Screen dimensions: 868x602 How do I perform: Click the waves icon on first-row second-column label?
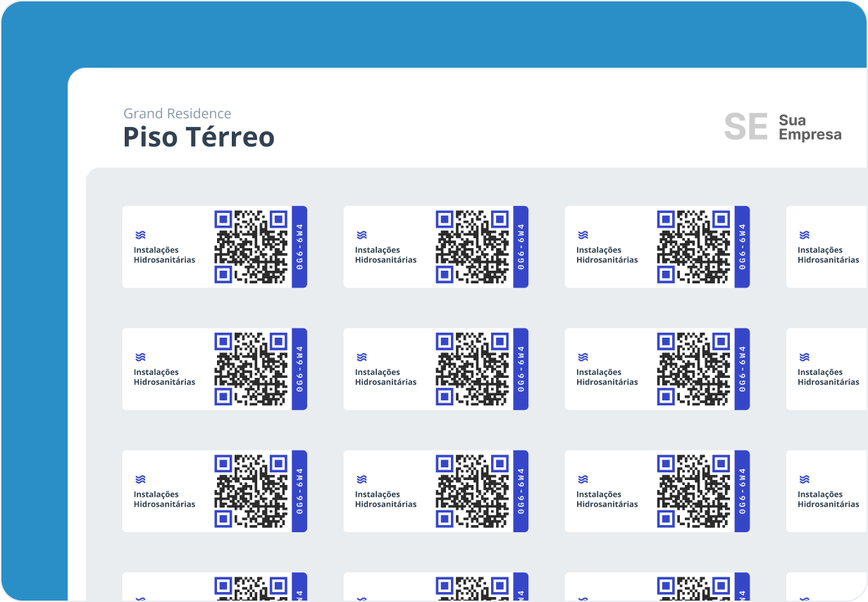point(361,235)
